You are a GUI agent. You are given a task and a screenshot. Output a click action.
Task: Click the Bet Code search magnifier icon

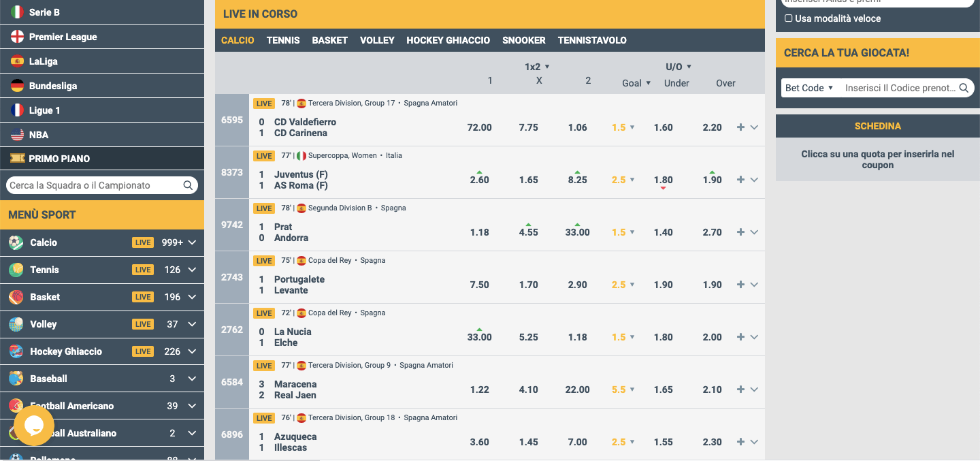964,88
